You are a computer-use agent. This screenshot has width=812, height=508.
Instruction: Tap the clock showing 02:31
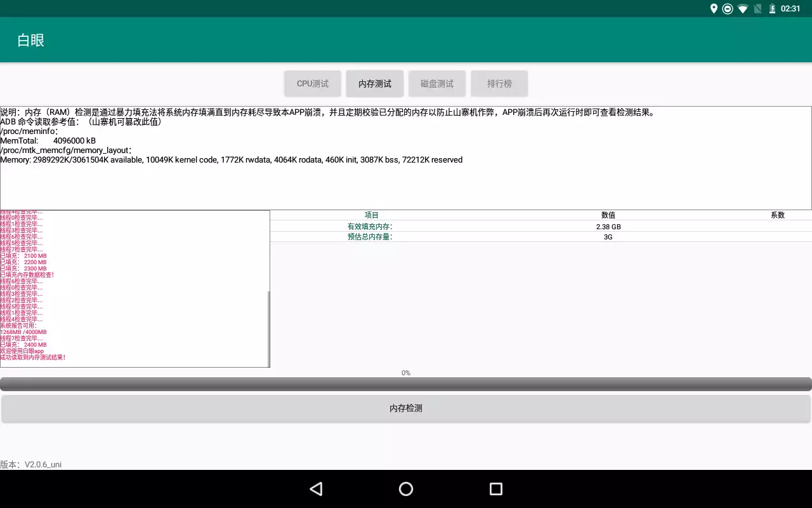790,9
